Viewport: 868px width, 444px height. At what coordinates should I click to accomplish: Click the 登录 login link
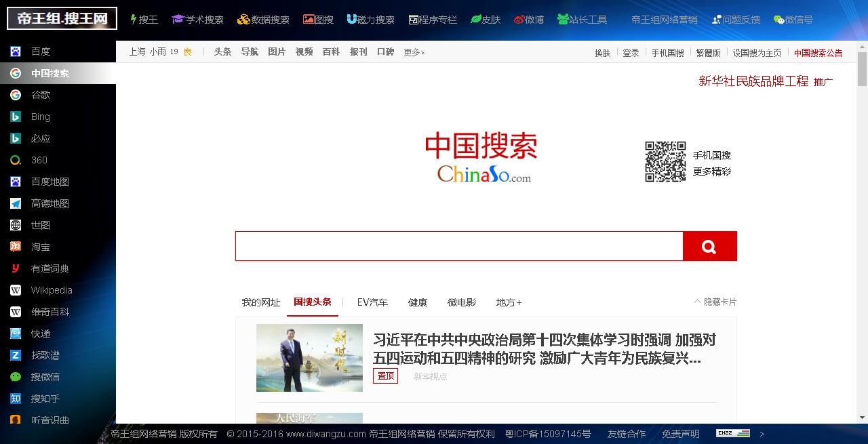click(631, 53)
